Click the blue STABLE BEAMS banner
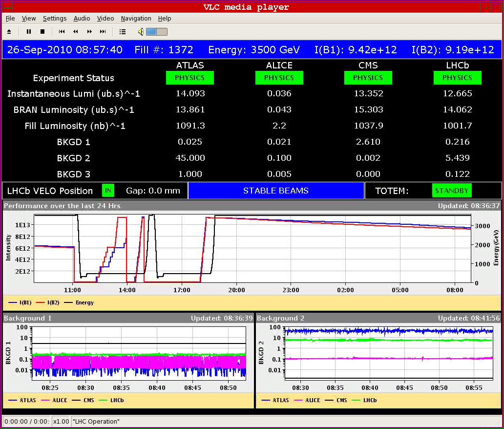This screenshot has width=504, height=429. click(276, 191)
